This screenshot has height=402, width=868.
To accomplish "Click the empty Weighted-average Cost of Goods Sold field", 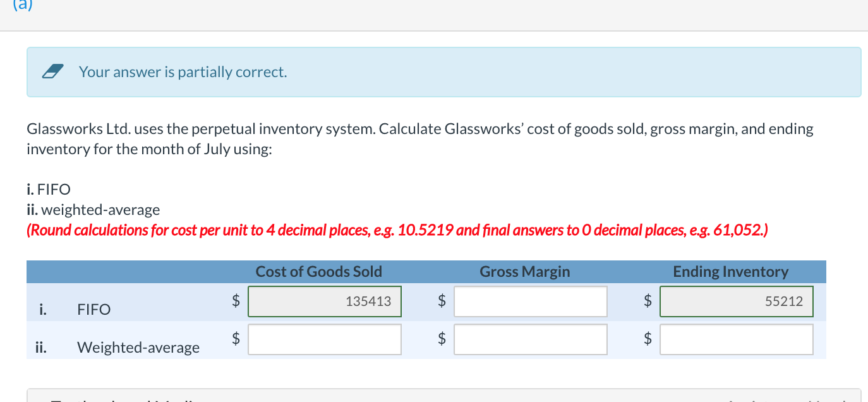I will point(325,339).
